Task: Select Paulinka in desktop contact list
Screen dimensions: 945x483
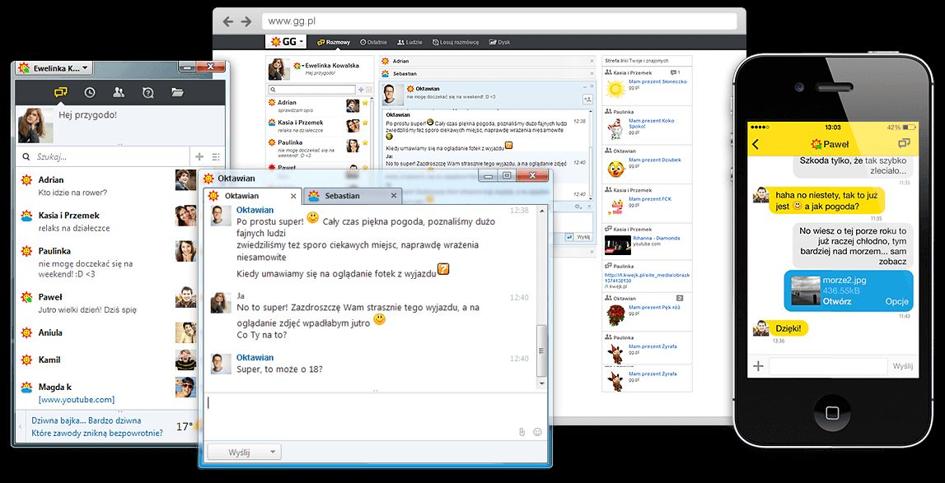Action: click(107, 261)
